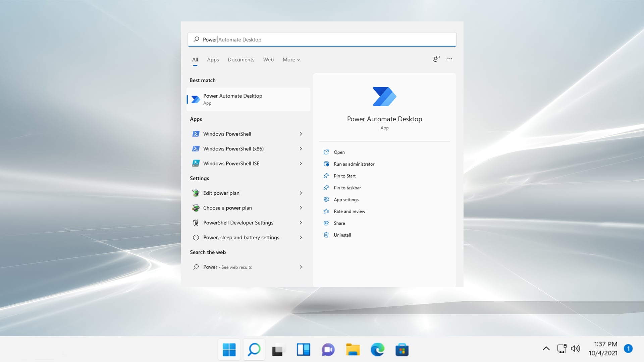
Task: Expand Power, sleep and battery settings arrow
Action: point(301,237)
